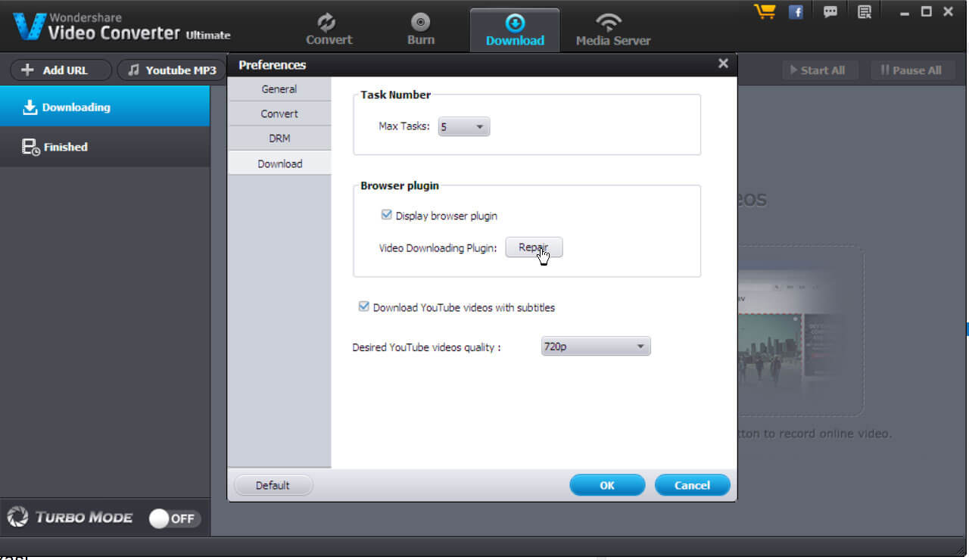Image resolution: width=969 pixels, height=560 pixels.
Task: Open General preferences section
Action: (279, 89)
